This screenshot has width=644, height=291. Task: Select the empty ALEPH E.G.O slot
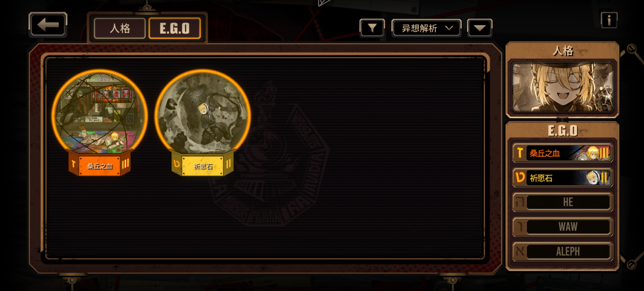pyautogui.click(x=563, y=251)
